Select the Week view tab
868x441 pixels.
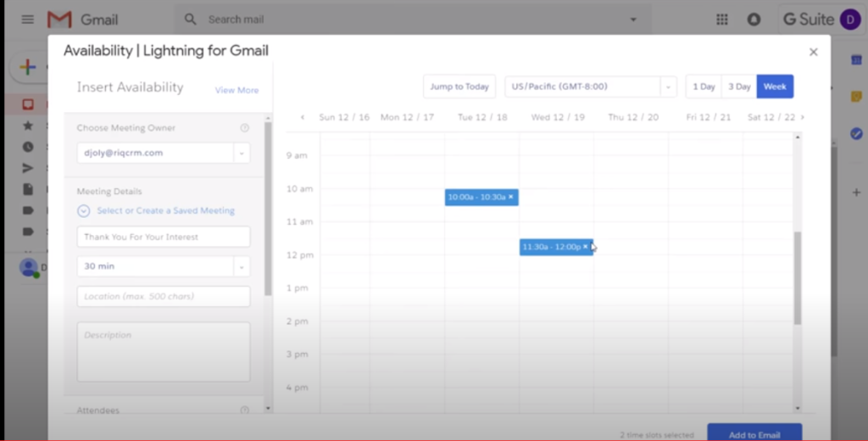coord(775,87)
